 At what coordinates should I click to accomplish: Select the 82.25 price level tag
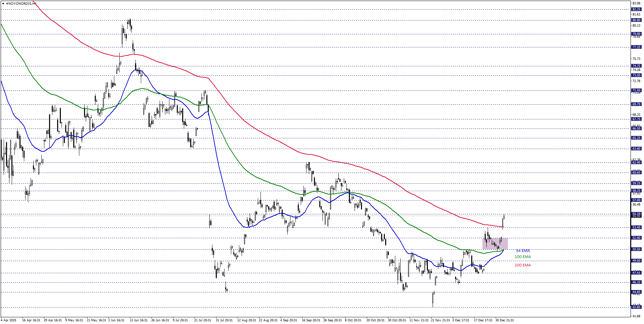pyautogui.click(x=636, y=9)
